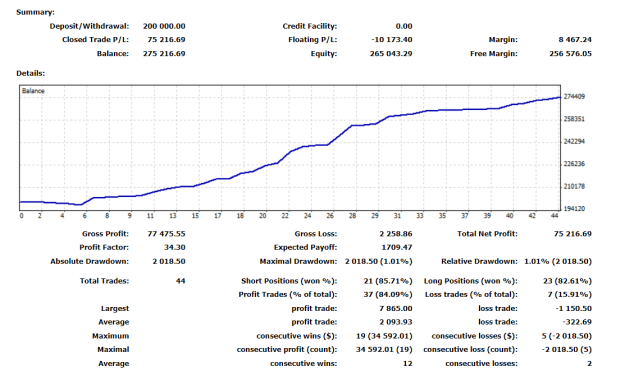625x371 pixels.
Task: Select the Closed Trade P/L value in Summary
Action: 166,40
